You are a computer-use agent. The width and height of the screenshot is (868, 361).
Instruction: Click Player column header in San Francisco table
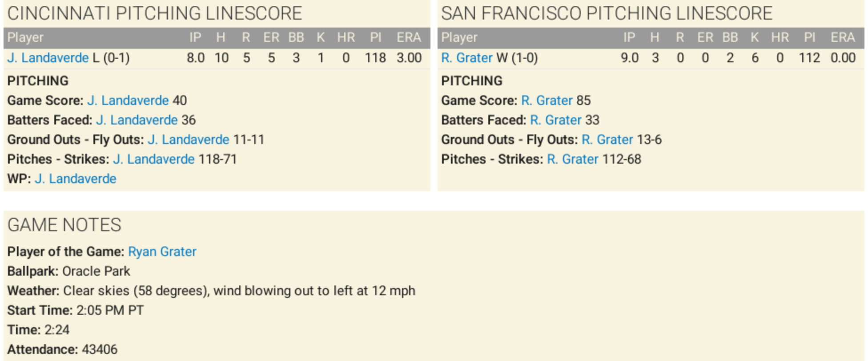tap(459, 37)
